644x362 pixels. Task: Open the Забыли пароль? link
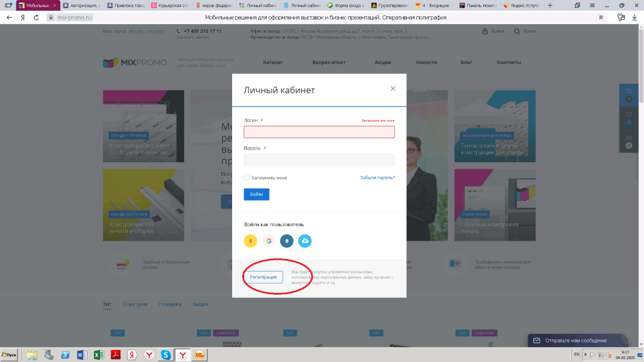coord(377,178)
